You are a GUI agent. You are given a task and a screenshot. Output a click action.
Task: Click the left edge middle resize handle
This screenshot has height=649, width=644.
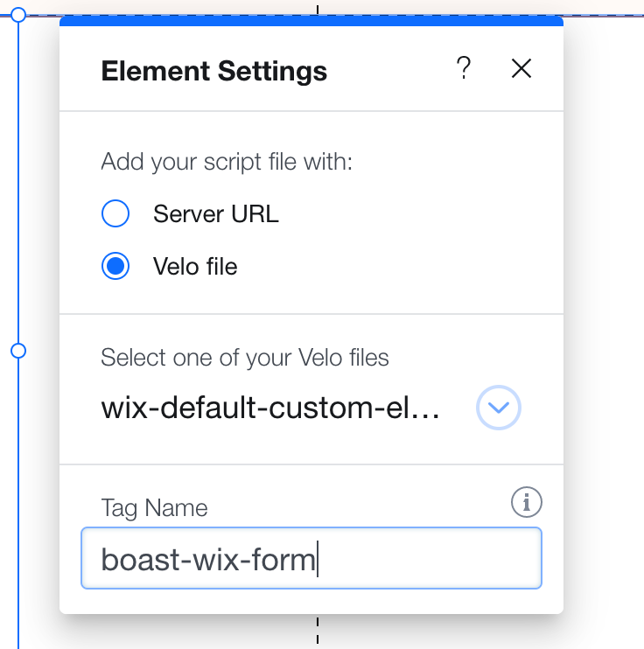18,351
